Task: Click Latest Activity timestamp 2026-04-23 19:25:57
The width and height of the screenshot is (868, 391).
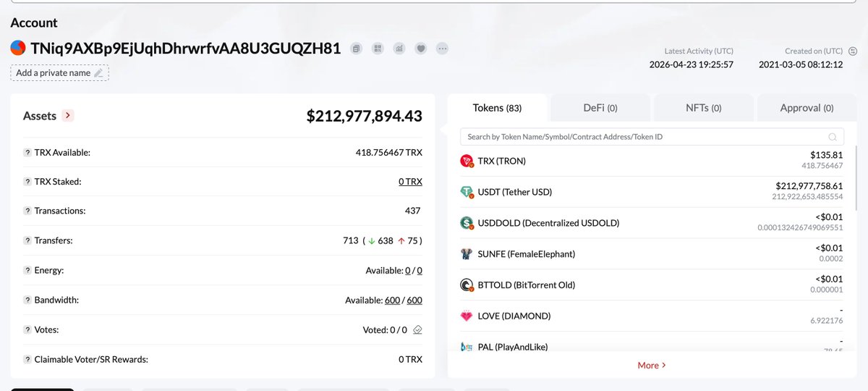Action: pos(692,64)
